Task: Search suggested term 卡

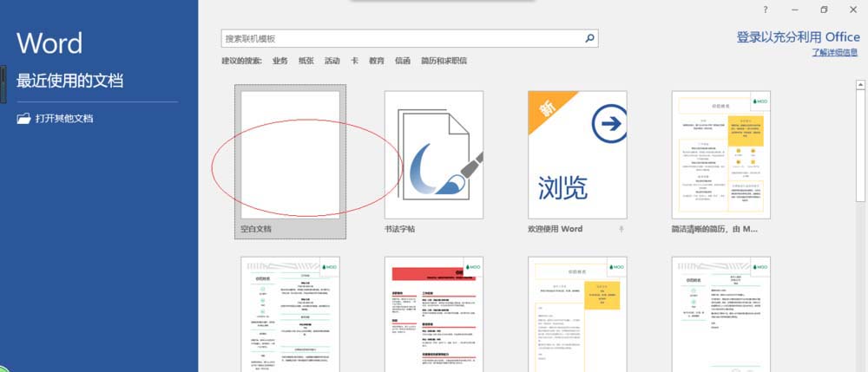Action: (x=354, y=61)
